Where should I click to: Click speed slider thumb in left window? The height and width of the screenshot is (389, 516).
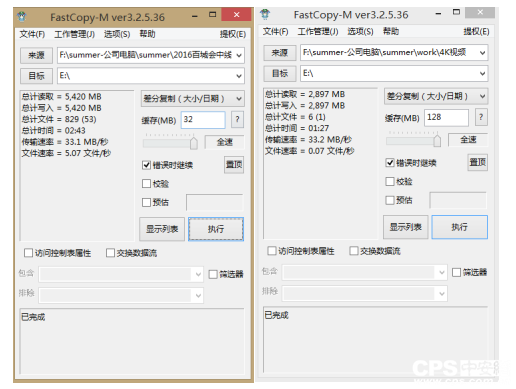[x=193, y=143]
